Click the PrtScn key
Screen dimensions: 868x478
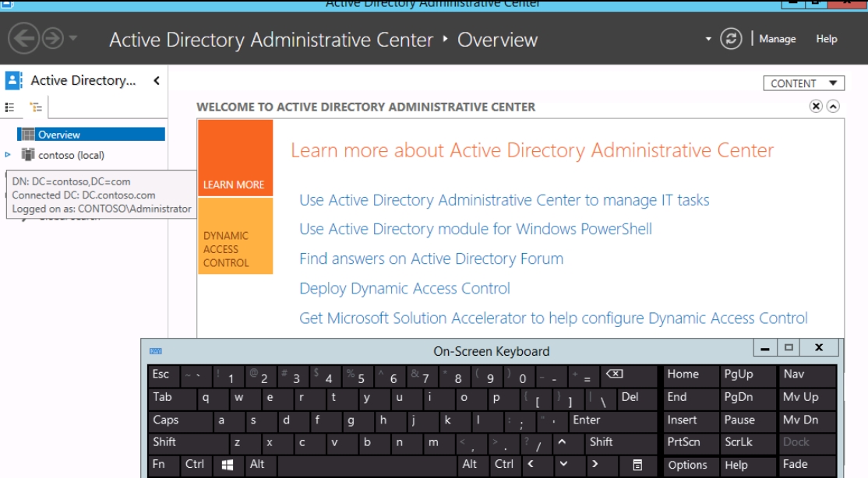coord(690,443)
